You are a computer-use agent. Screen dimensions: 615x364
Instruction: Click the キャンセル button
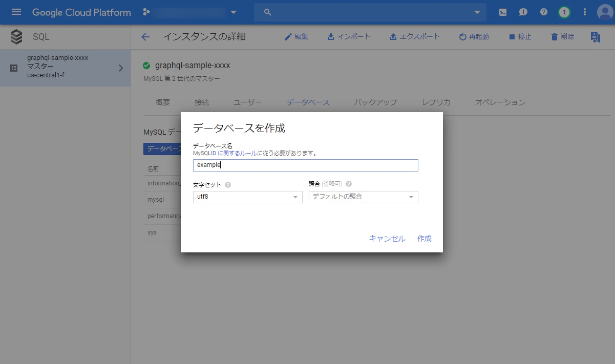387,239
